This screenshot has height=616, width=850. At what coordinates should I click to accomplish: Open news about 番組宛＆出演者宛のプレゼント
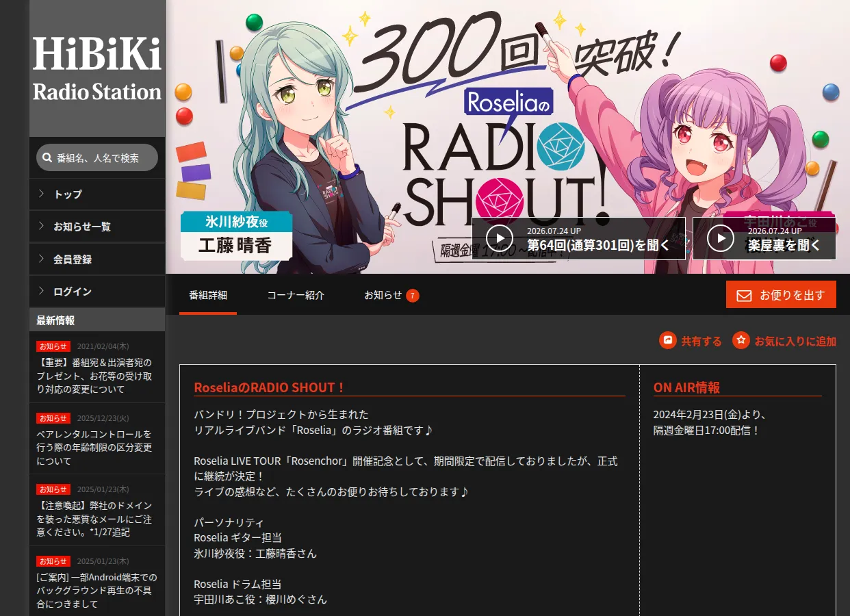point(94,376)
